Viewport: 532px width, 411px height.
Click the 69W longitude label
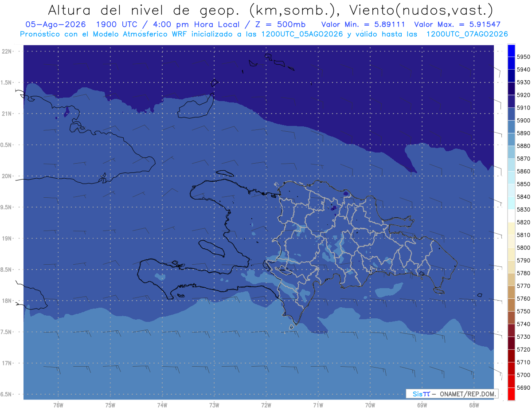click(x=422, y=405)
